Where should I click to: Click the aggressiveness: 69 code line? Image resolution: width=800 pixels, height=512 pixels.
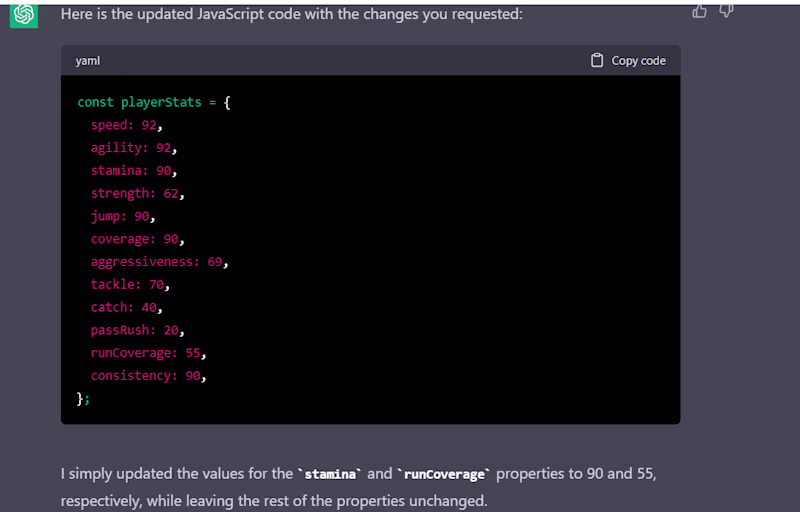159,262
